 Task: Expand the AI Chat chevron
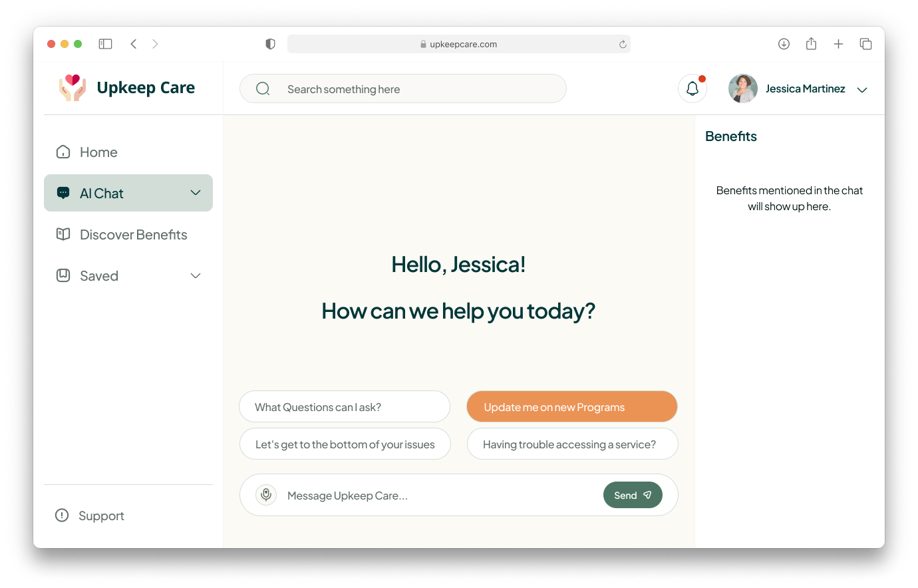click(196, 193)
